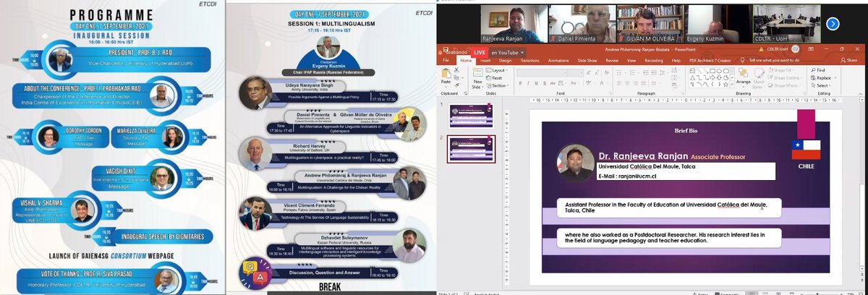868x295 pixels.
Task: Decrease font size with the smaller A icon
Action: coord(597,72)
